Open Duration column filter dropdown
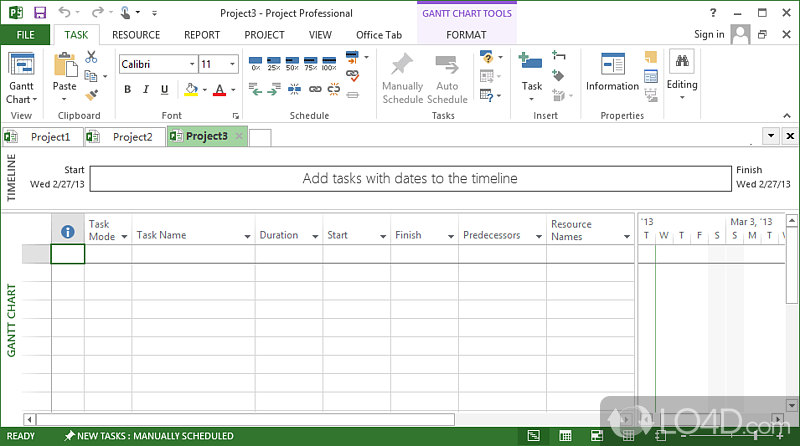This screenshot has height=446, width=800. [x=315, y=236]
